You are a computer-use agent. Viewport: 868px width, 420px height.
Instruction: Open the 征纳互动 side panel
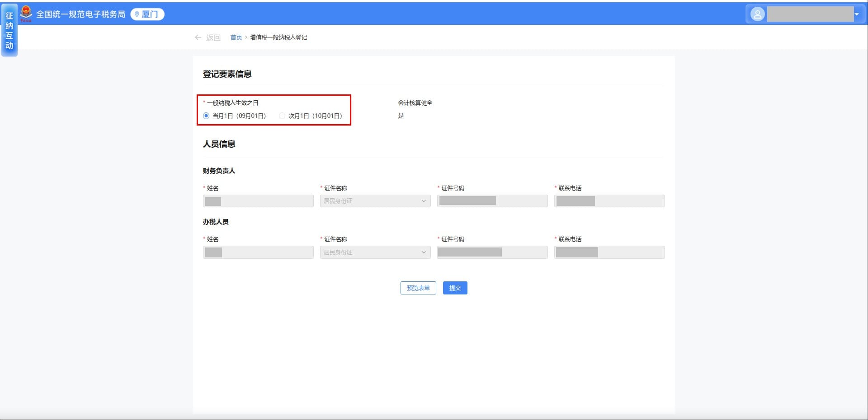click(x=9, y=30)
